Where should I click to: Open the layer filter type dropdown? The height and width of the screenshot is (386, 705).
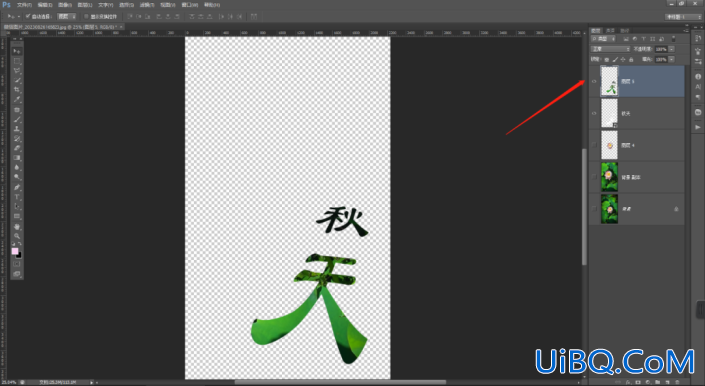tap(603, 40)
